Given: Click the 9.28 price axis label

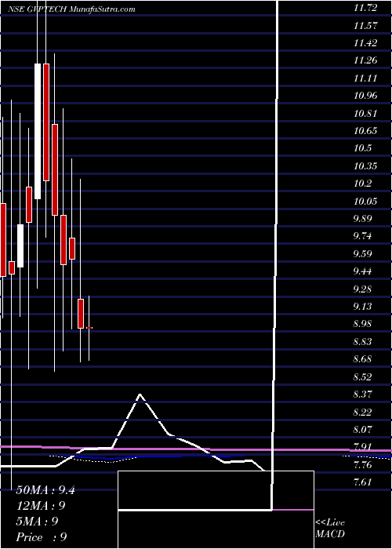Looking at the screenshot, I should pyautogui.click(x=362, y=289).
